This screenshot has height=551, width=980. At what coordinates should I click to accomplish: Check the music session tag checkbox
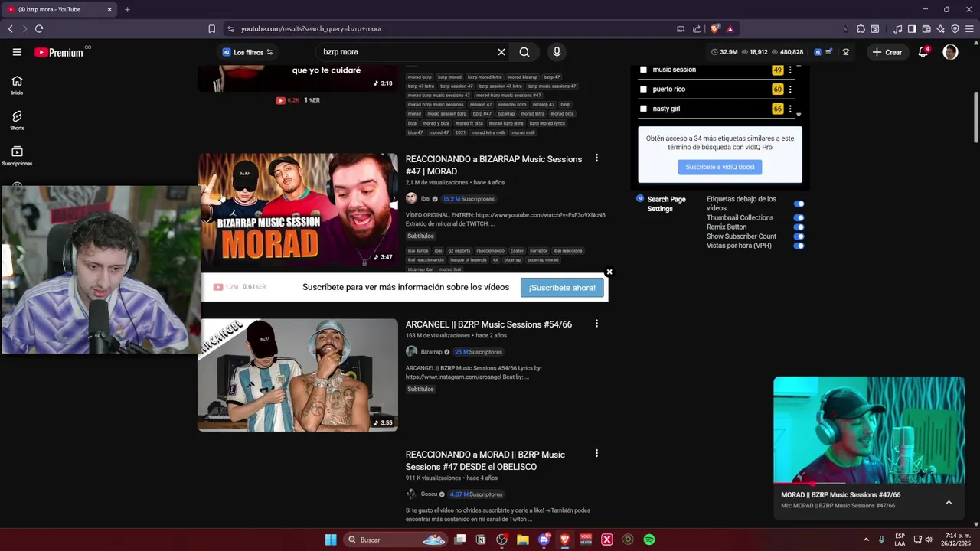[x=643, y=70]
